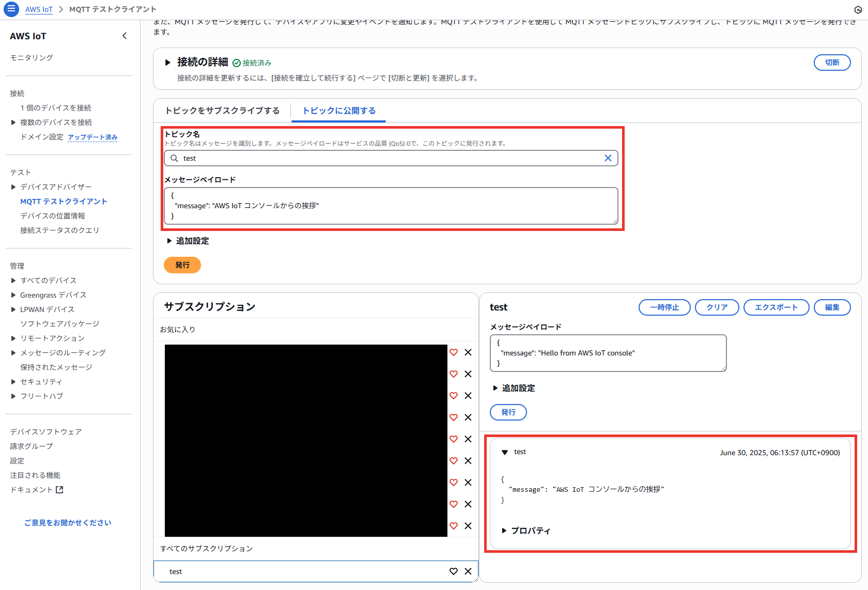
Task: Open 保持されたメッセージ in the sidebar
Action: (x=56, y=367)
